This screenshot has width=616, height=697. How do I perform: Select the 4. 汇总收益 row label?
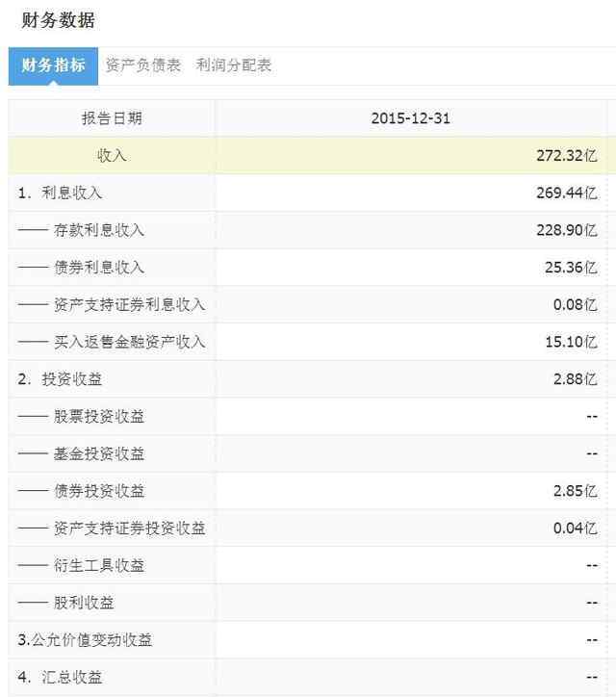pos(60,678)
